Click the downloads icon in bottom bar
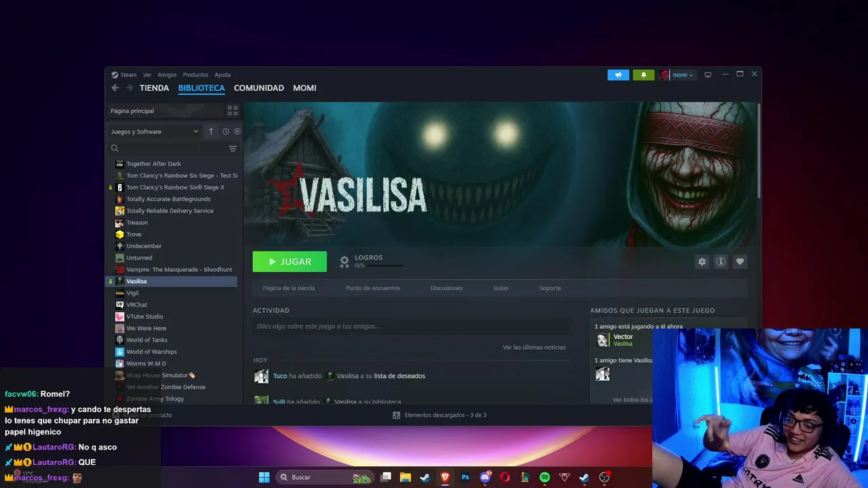This screenshot has width=868, height=488. click(397, 415)
